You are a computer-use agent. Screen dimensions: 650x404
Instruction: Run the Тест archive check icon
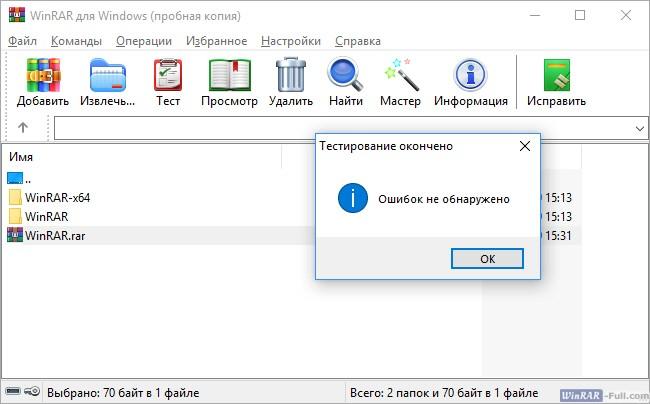coord(168,75)
